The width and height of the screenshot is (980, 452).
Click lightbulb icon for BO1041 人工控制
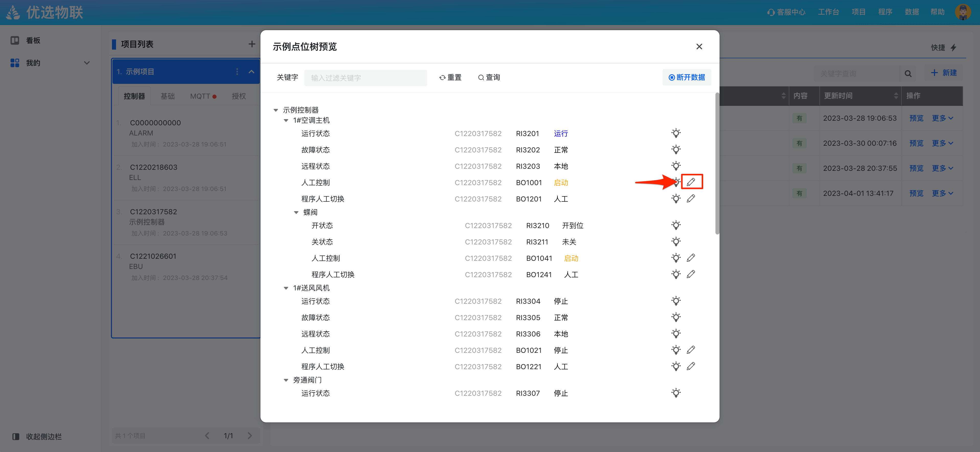pos(676,258)
